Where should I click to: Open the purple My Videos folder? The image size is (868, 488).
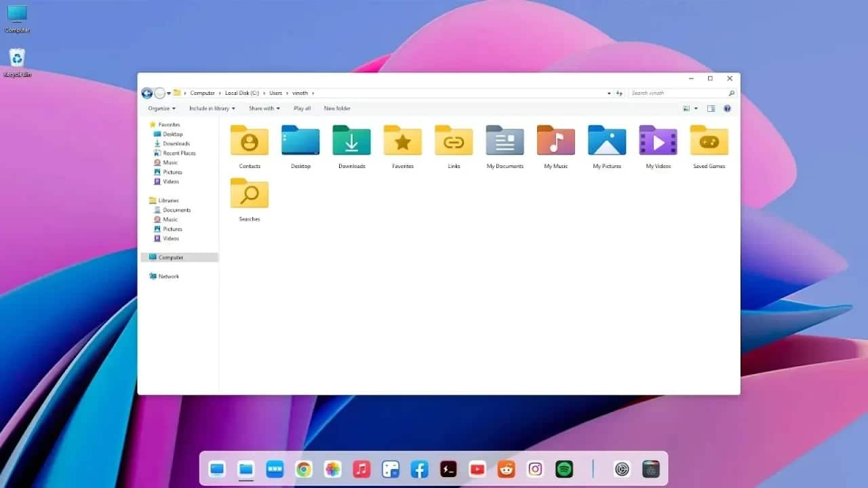click(658, 140)
